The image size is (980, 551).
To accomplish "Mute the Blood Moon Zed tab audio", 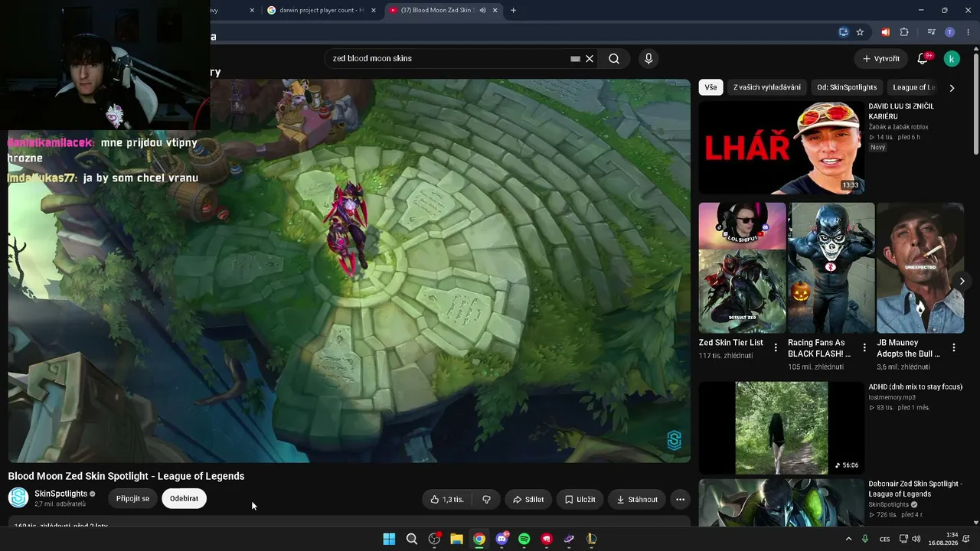I will 482,10.
